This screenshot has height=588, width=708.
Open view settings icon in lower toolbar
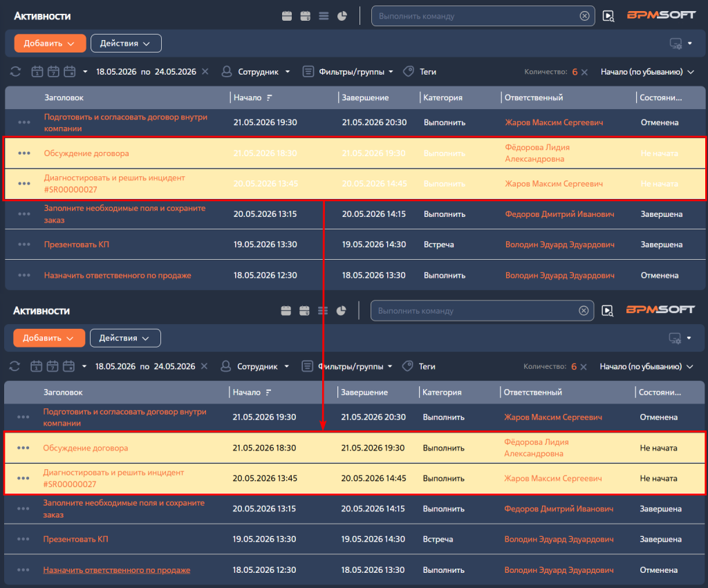tap(675, 338)
